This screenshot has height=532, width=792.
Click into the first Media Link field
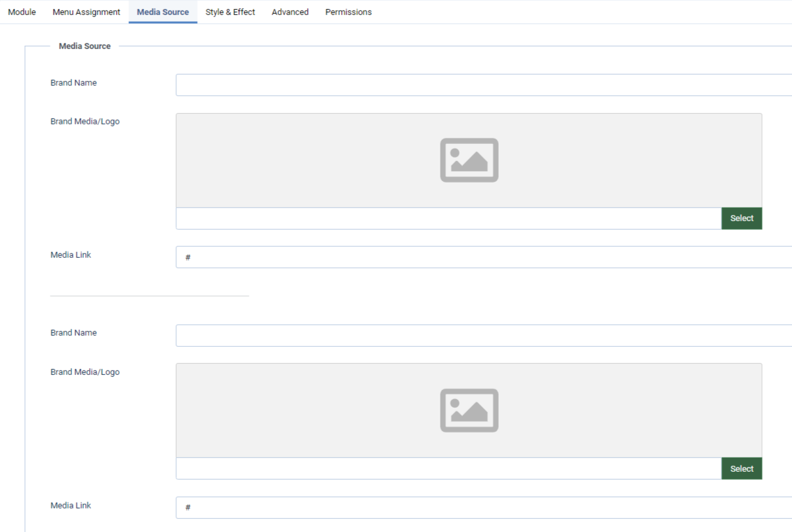click(483, 257)
